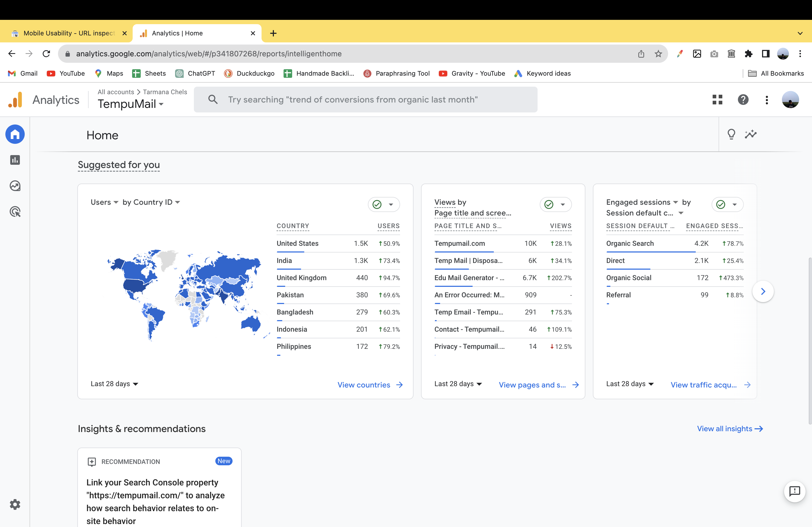Click the Analytics search input field

coord(365,100)
